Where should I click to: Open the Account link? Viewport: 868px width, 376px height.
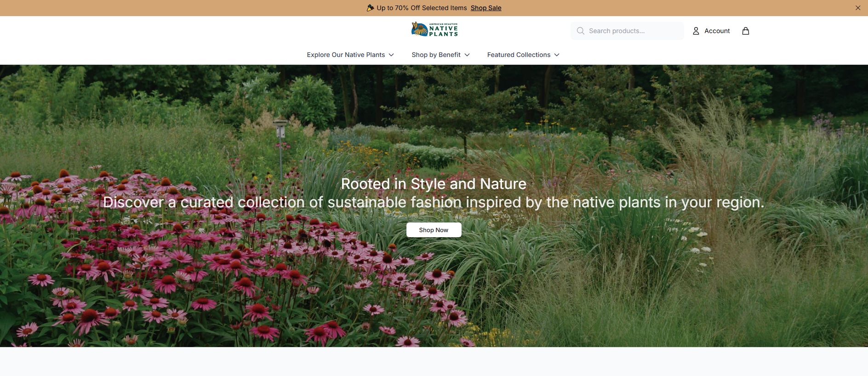click(x=711, y=31)
